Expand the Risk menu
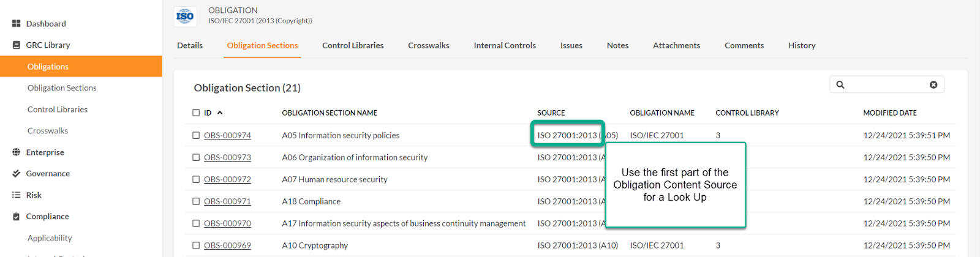The image size is (980, 257). coord(34,195)
